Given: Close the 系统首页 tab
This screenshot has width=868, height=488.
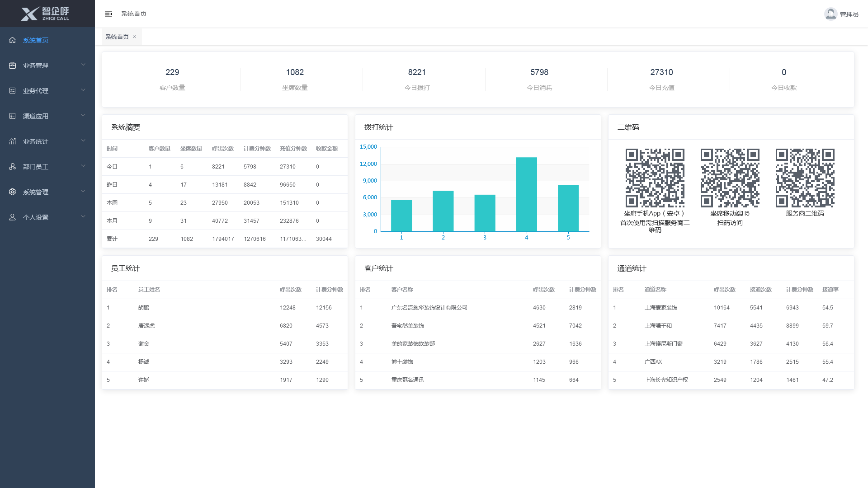Looking at the screenshot, I should (134, 37).
